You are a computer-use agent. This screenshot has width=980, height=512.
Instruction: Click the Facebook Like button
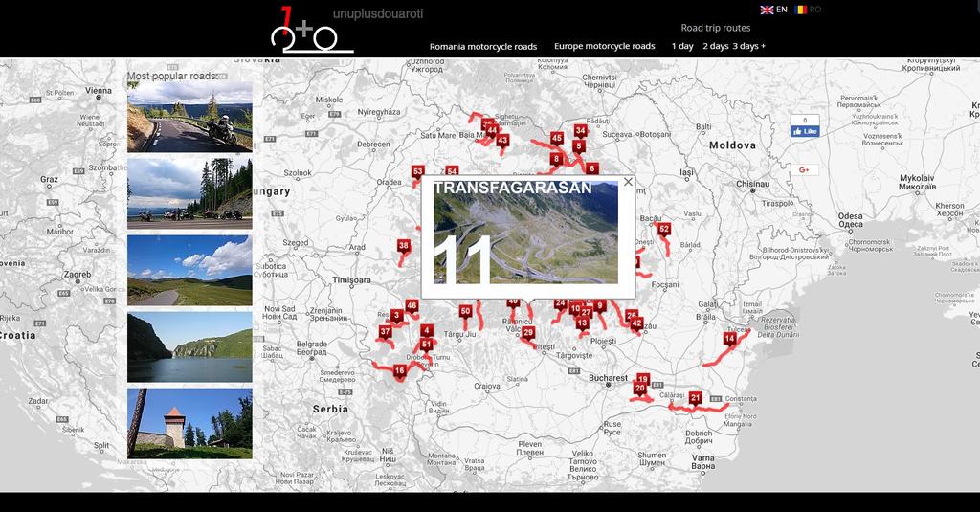pyautogui.click(x=804, y=131)
